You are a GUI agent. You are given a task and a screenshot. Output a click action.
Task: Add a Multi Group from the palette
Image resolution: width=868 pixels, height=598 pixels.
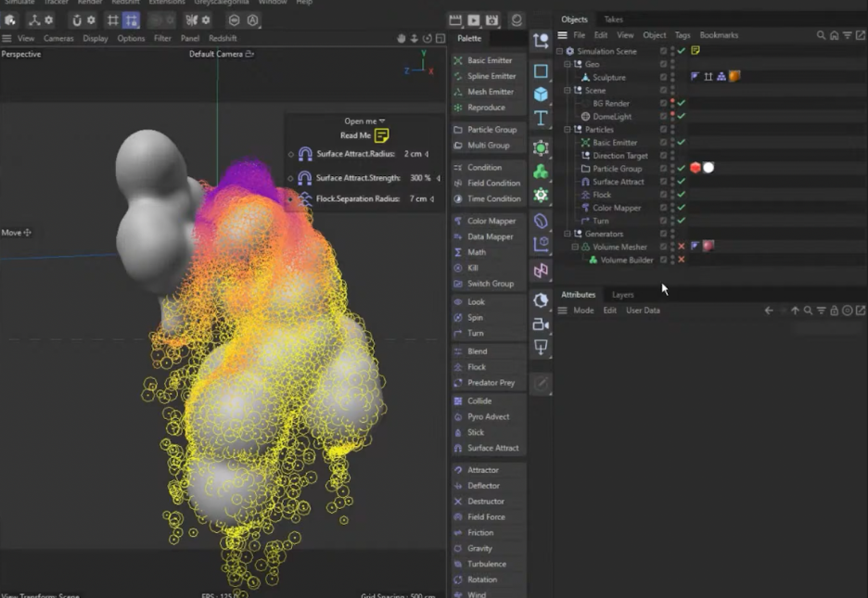pyautogui.click(x=488, y=145)
